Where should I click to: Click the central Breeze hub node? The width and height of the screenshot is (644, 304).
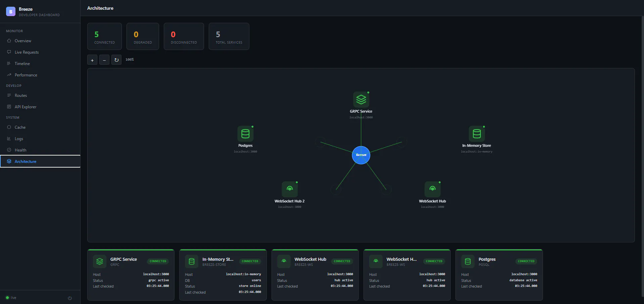(x=361, y=155)
